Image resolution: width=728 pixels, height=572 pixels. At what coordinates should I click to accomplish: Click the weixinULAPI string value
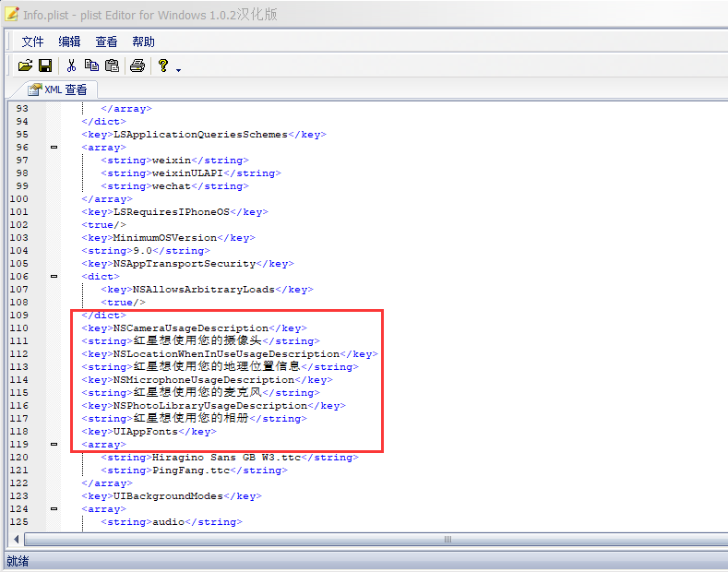tap(187, 173)
